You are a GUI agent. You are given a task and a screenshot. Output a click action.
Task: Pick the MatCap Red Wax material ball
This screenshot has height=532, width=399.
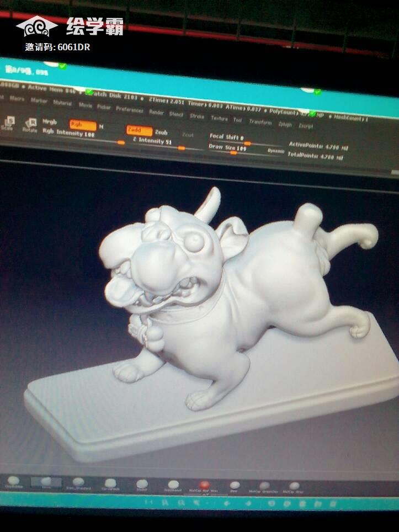point(204,486)
